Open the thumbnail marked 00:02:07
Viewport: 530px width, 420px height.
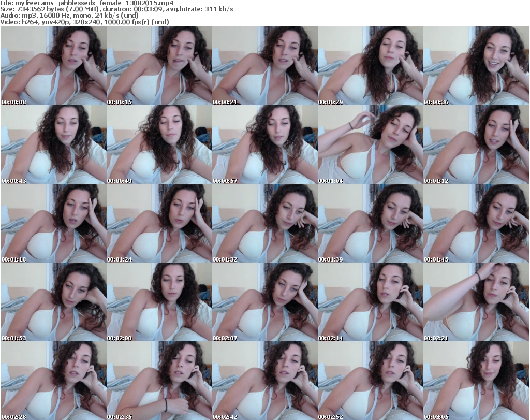click(264, 302)
